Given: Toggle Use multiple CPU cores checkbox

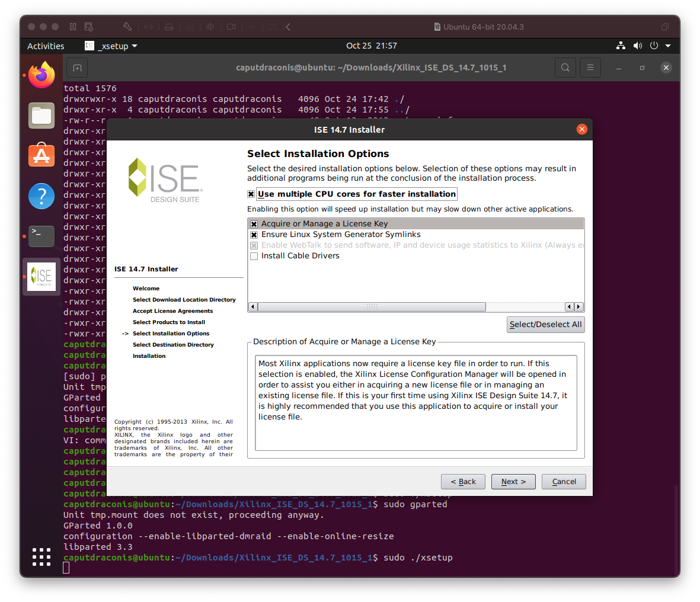Looking at the screenshot, I should coord(251,194).
